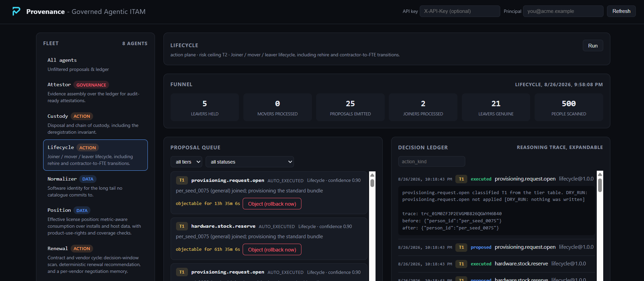Click the decision ledger scrollbar thumb
Viewport: 644px width, 281px height.
click(x=600, y=185)
